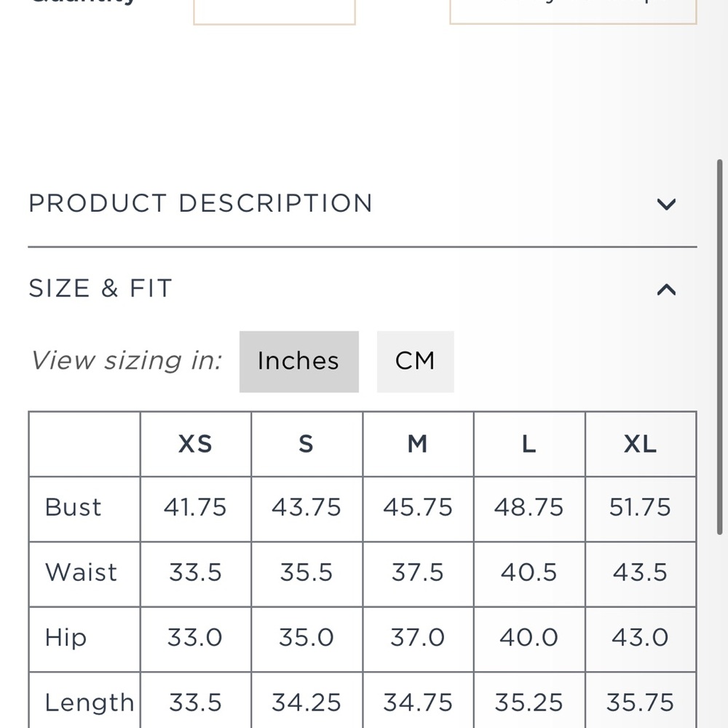
Task: Click the Waist 40.5 cell for L
Action: pos(529,574)
